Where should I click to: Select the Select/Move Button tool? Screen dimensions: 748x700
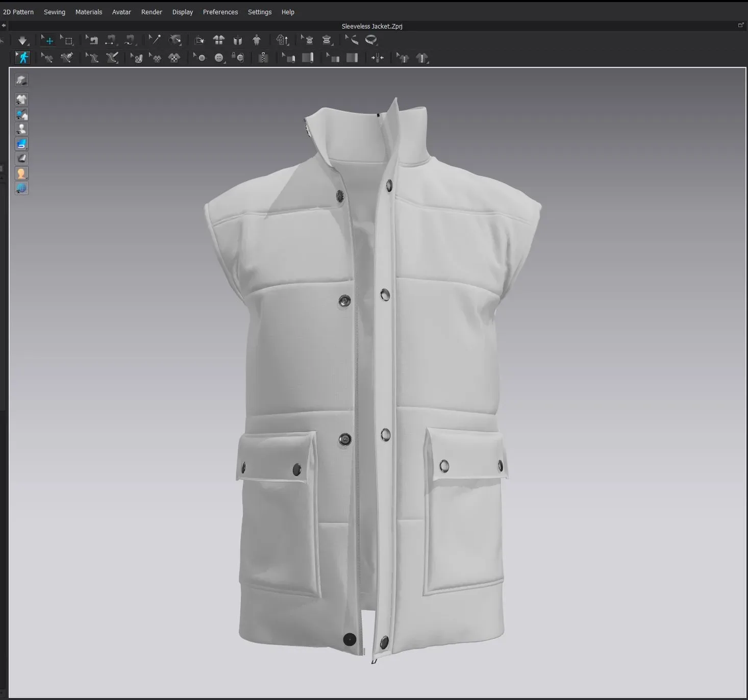coord(200,58)
